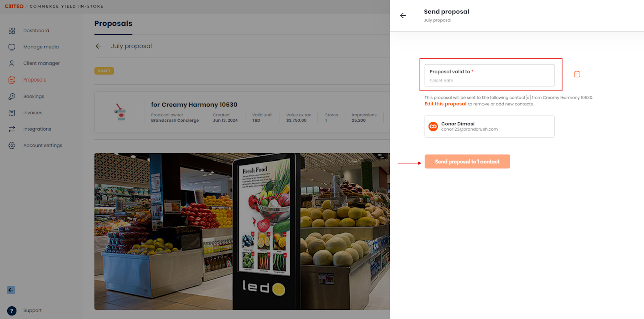This screenshot has width=644, height=319.
Task: Click the Account settings gear icon
Action: 12,145
